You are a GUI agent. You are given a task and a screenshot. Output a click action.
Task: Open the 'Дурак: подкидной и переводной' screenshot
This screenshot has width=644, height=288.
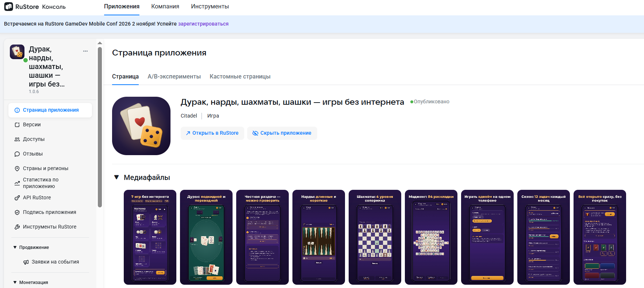point(206,237)
